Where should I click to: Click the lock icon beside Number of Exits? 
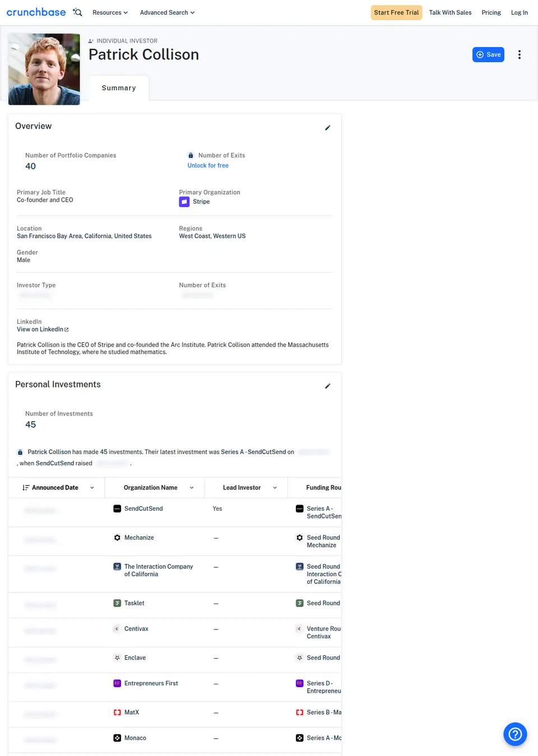point(191,156)
